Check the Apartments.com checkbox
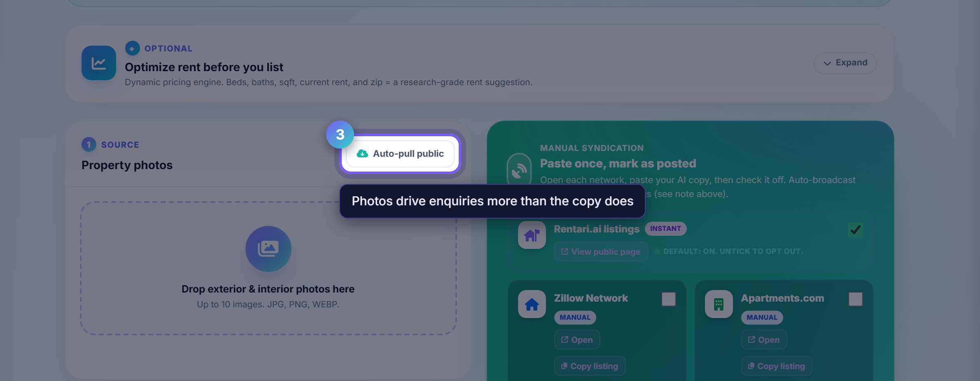 tap(856, 299)
